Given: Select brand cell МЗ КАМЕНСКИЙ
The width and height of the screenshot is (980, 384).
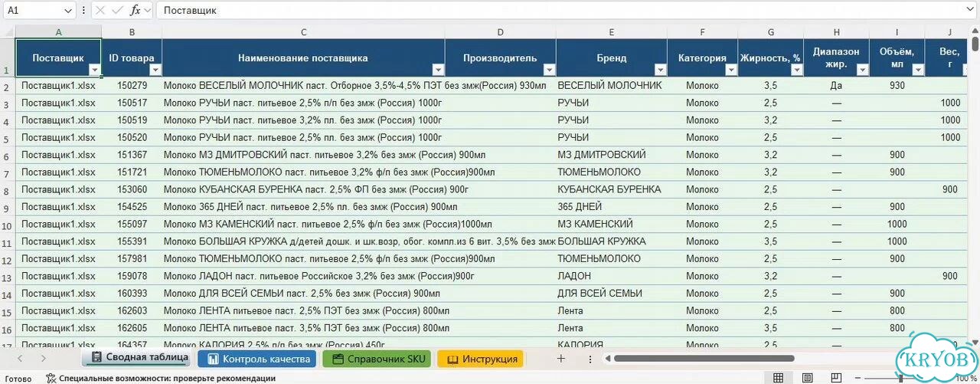Looking at the screenshot, I should coord(612,225).
